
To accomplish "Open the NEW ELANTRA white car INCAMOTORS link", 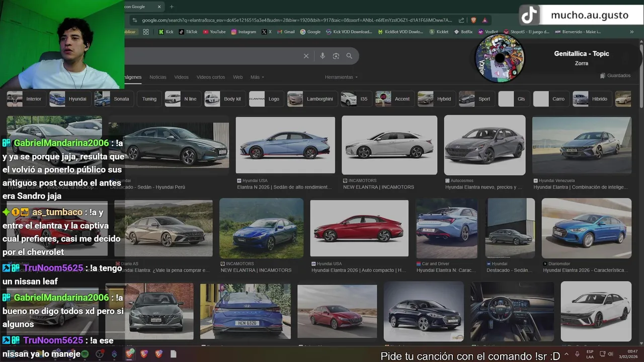I will click(378, 187).
